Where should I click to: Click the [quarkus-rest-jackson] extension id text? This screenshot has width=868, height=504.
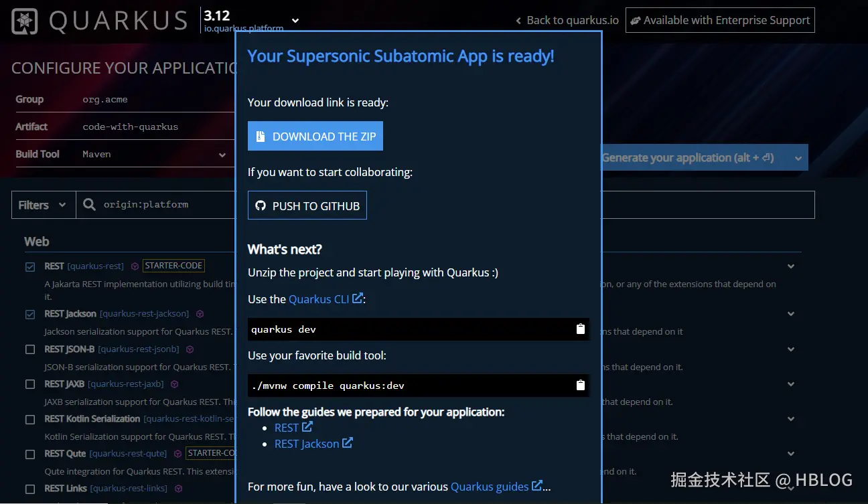(x=144, y=314)
